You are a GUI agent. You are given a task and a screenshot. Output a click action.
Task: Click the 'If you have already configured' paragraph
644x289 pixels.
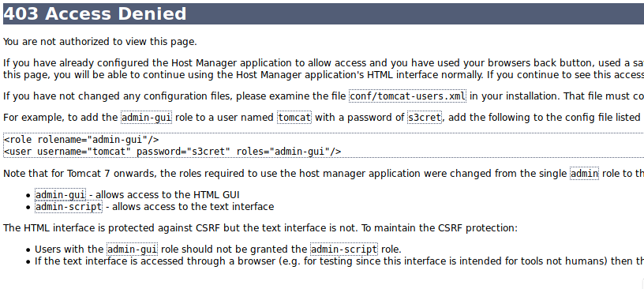[x=324, y=69]
